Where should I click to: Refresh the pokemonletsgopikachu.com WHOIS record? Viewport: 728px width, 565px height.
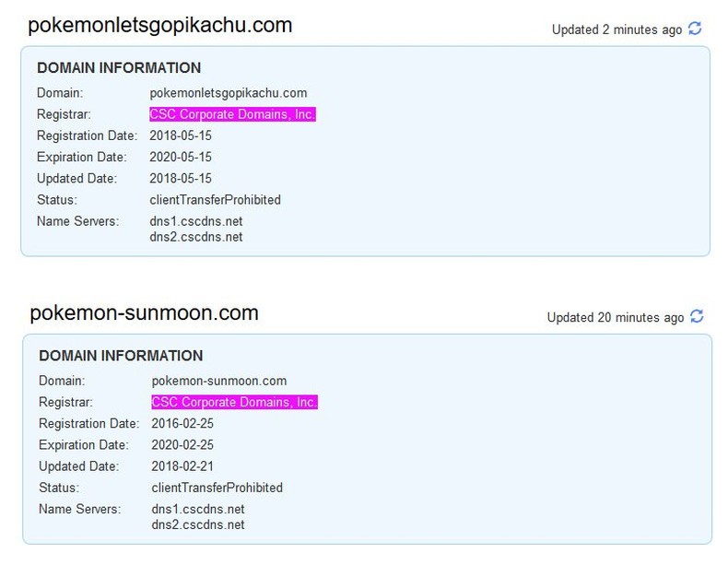(698, 29)
